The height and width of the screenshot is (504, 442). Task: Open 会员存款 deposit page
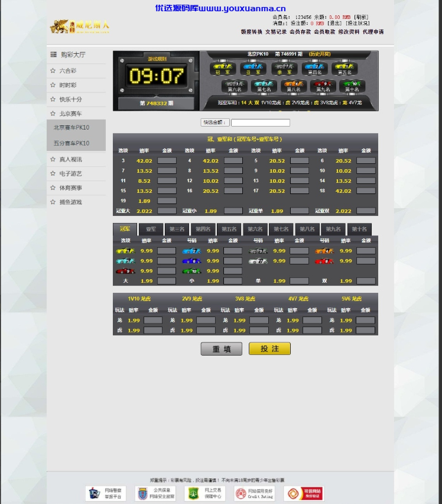click(x=300, y=31)
